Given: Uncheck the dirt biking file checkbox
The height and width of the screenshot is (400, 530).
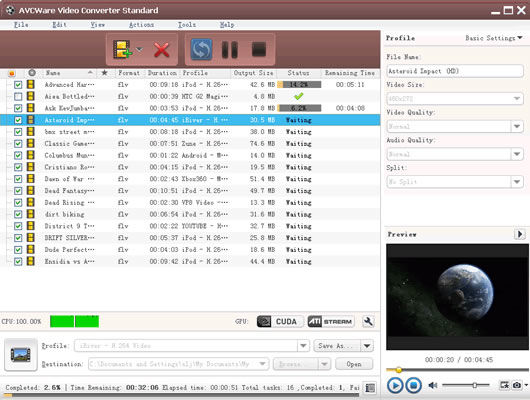Looking at the screenshot, I should (18, 214).
